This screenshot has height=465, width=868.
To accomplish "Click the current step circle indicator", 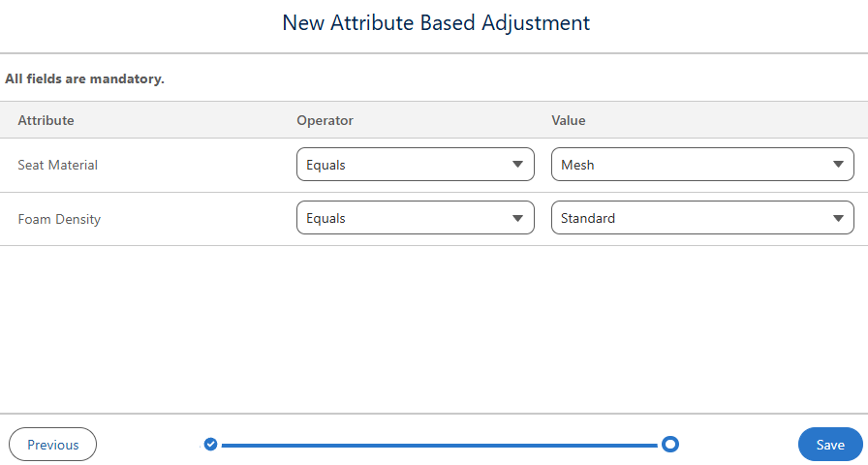I will click(670, 444).
